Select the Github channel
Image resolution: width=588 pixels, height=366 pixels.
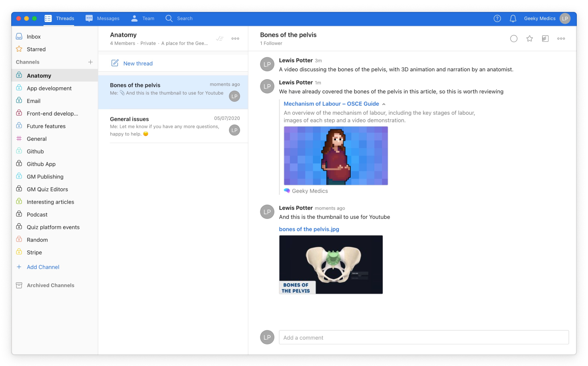pyautogui.click(x=55, y=151)
